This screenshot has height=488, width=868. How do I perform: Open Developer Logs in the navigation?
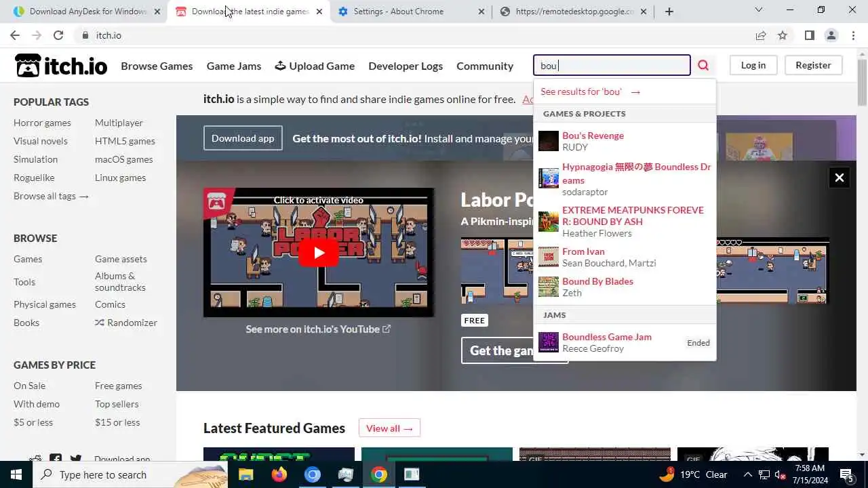click(x=406, y=66)
